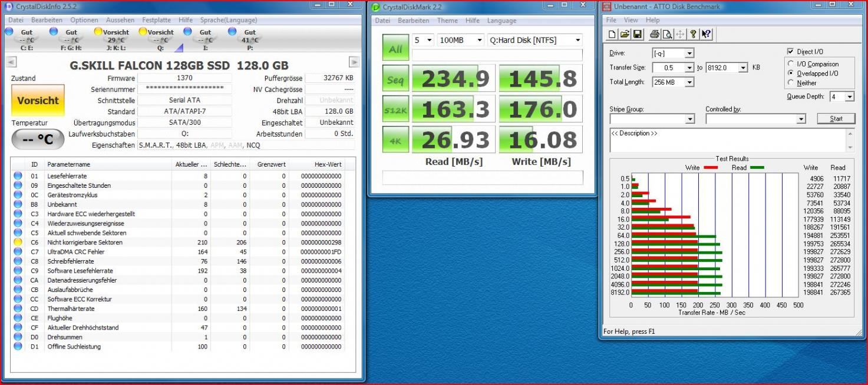Click the Grenzwert column header
868x385 pixels.
point(270,164)
